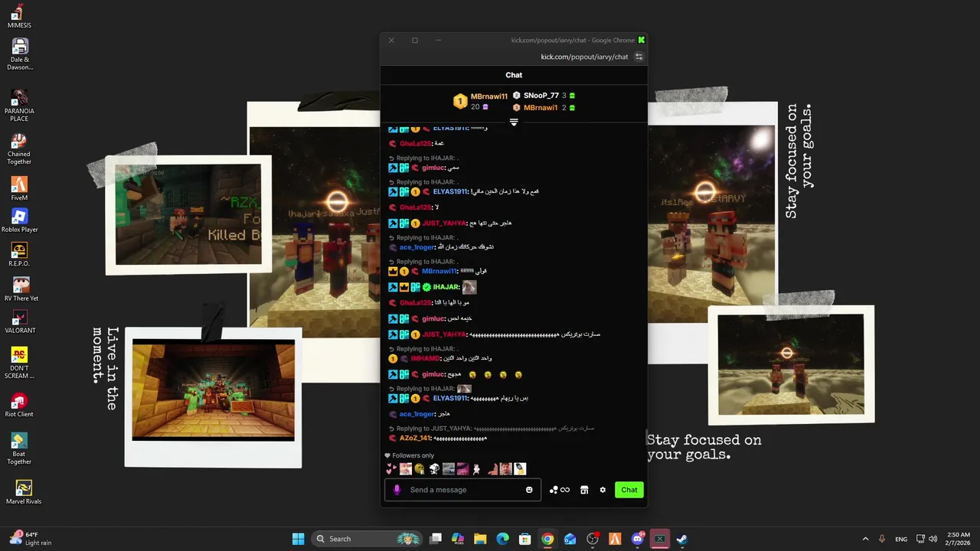Open Chained Together desktop shortcut
Screen dimensions: 980x551
pos(19,149)
